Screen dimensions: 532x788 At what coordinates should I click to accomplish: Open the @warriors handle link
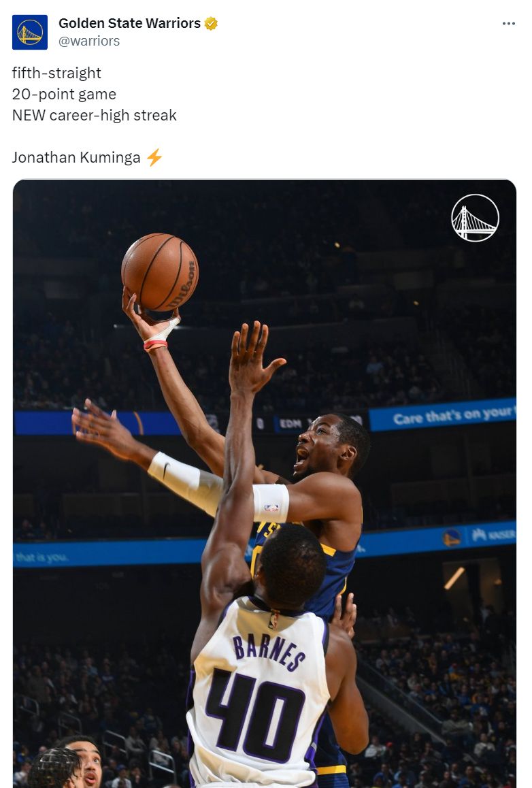[x=89, y=42]
